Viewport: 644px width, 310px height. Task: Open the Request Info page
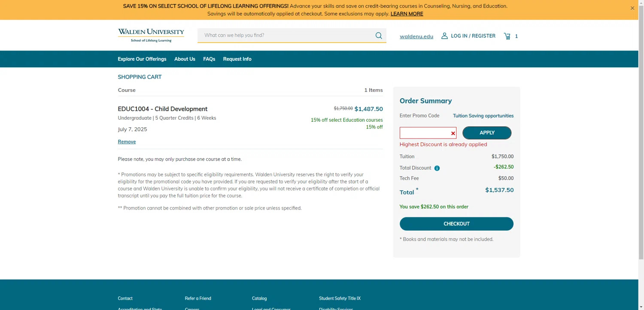[x=237, y=59]
